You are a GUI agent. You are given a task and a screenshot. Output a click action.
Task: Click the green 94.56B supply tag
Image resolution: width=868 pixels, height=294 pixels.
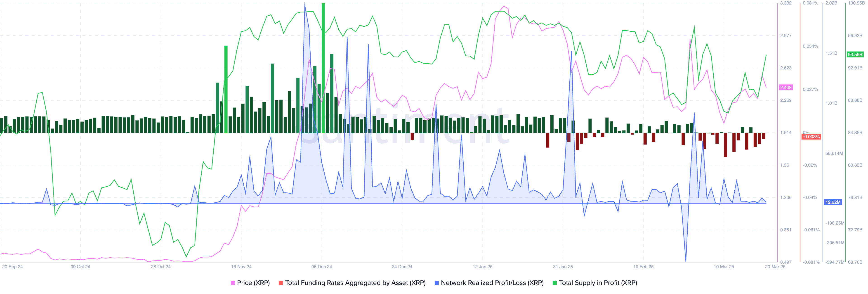coord(855,55)
